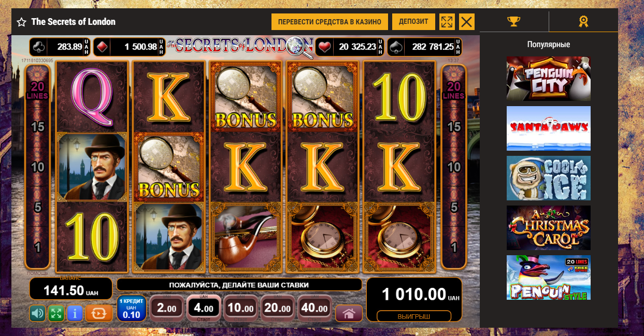Mute sound with the green speaker icon
Image resolution: width=644 pixels, height=336 pixels.
(x=37, y=313)
